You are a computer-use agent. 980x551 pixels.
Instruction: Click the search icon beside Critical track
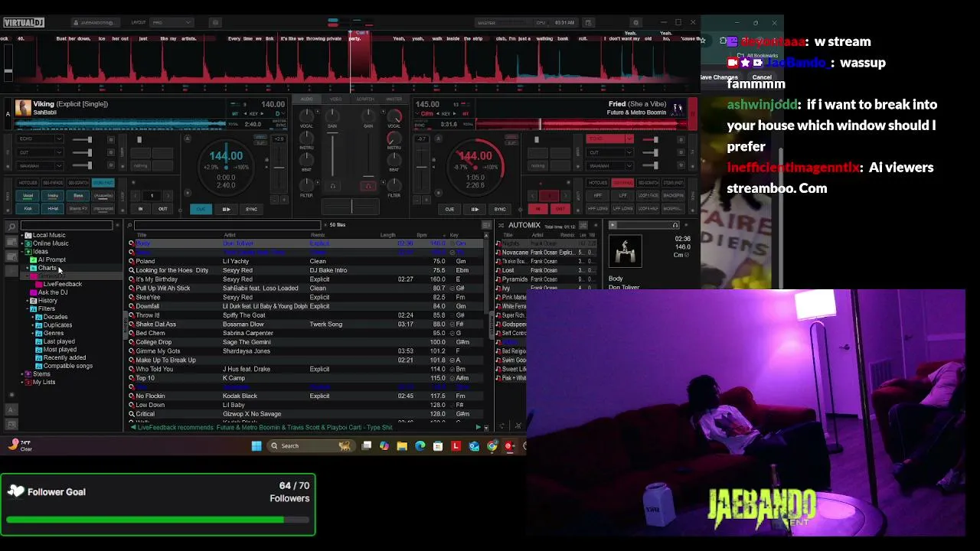click(132, 414)
